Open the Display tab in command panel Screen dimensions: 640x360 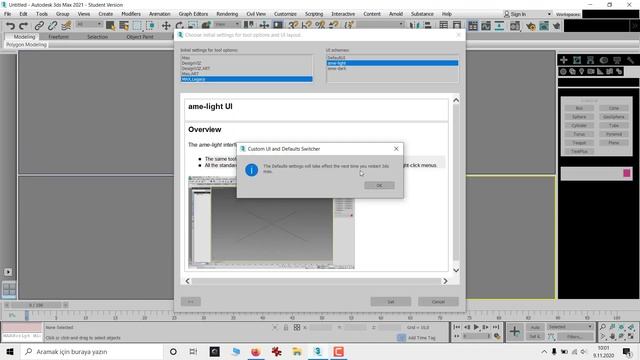pyautogui.click(x=617, y=60)
